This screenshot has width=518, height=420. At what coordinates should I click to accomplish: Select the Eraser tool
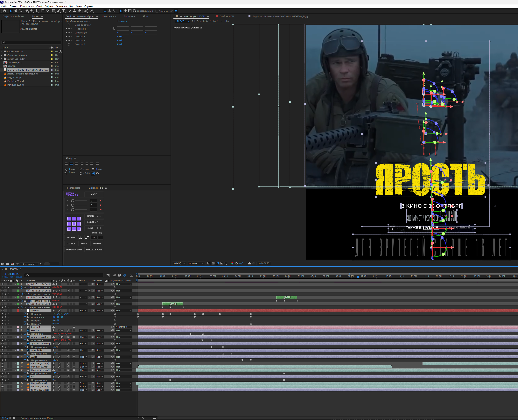(80, 11)
